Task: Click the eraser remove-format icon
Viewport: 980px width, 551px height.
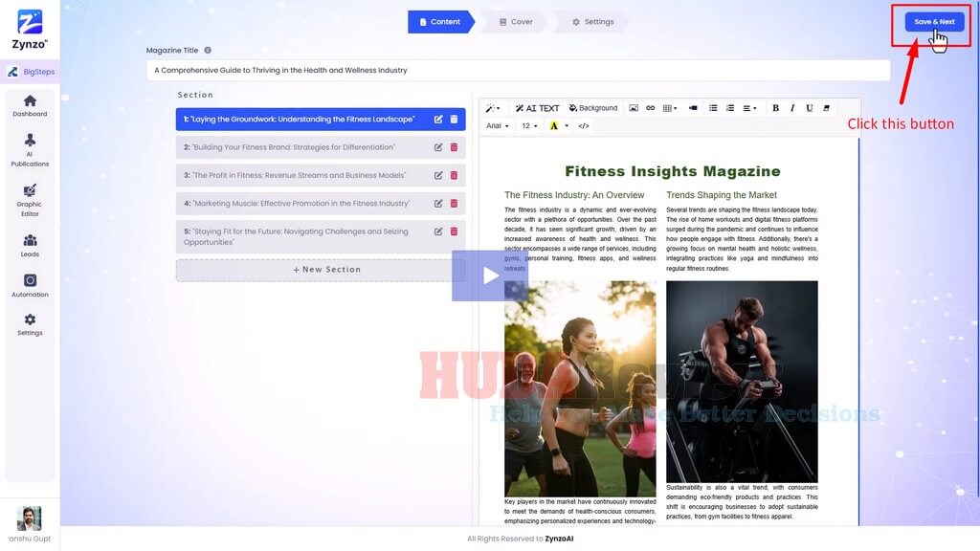Action: click(x=826, y=108)
